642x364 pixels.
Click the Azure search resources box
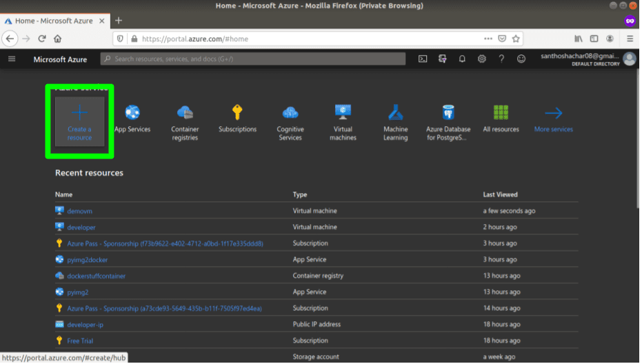pyautogui.click(x=254, y=59)
